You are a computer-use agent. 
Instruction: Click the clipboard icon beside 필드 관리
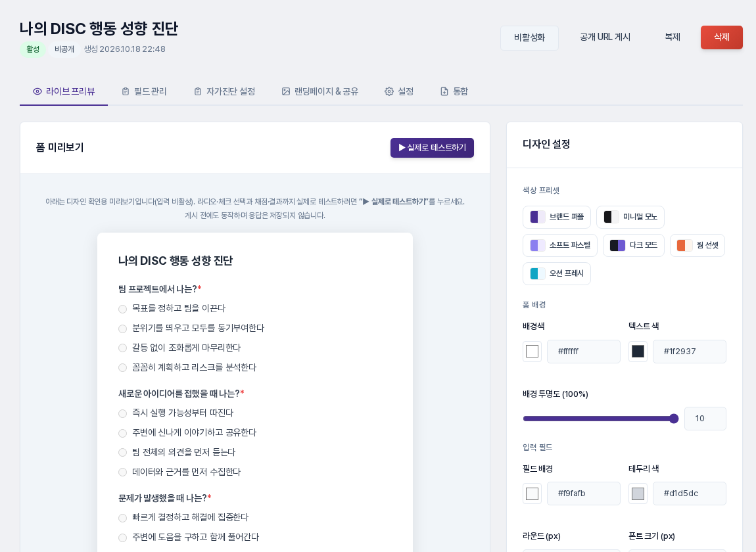click(x=126, y=91)
